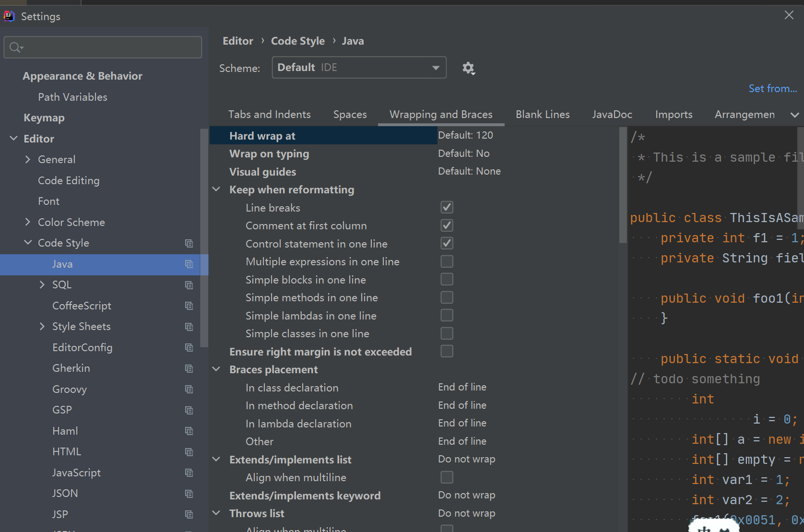The height and width of the screenshot is (532, 804).
Task: Uncheck Control statement in one line
Action: pyautogui.click(x=447, y=243)
